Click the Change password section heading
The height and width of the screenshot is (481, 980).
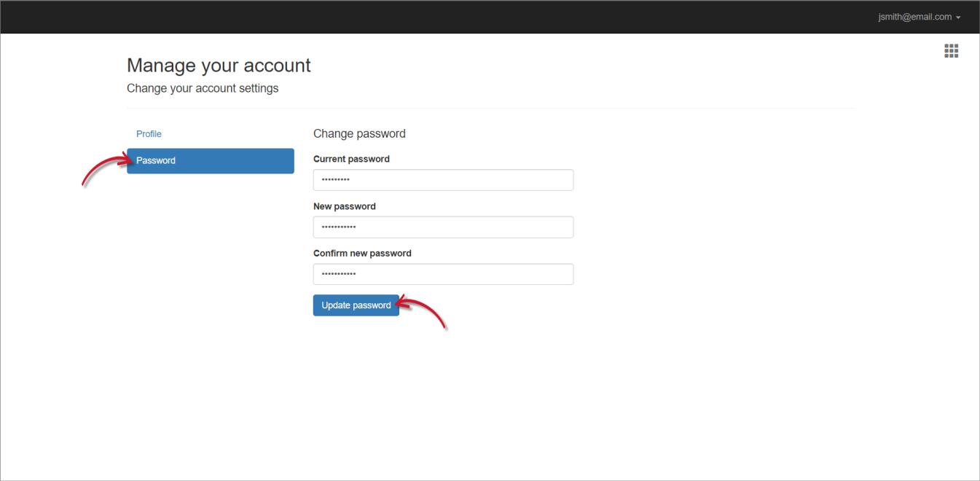(359, 133)
